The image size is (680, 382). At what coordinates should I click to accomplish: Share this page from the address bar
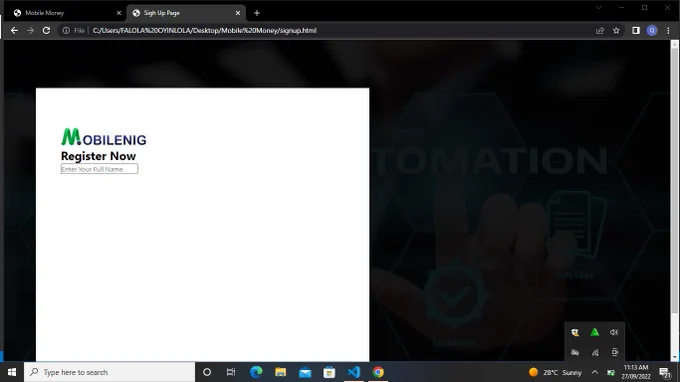[600, 30]
